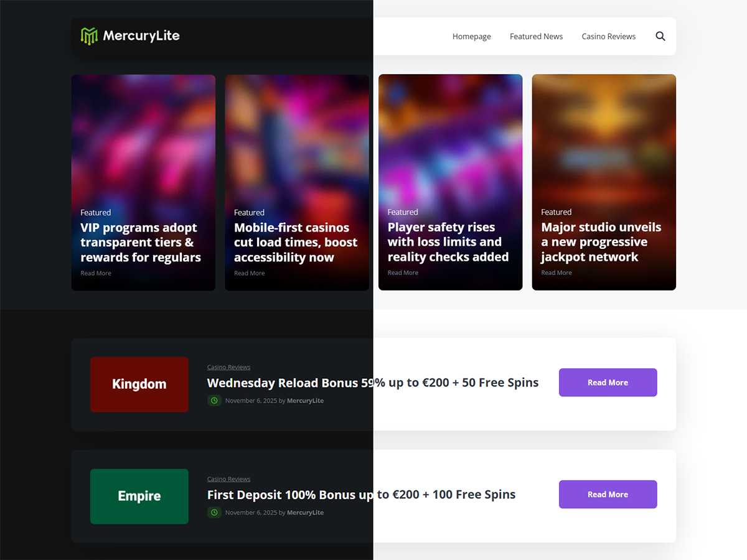The height and width of the screenshot is (560, 747).
Task: Click the MercuryLite green logo icon
Action: click(90, 36)
